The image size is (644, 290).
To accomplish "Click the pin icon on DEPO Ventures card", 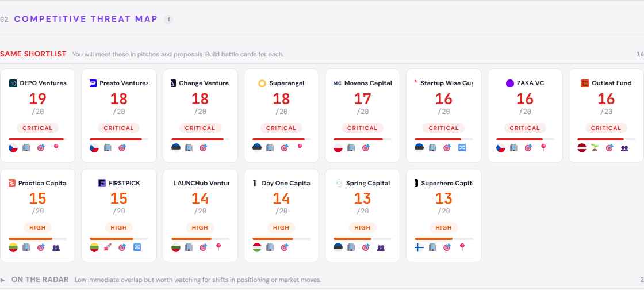I will coord(56,148).
